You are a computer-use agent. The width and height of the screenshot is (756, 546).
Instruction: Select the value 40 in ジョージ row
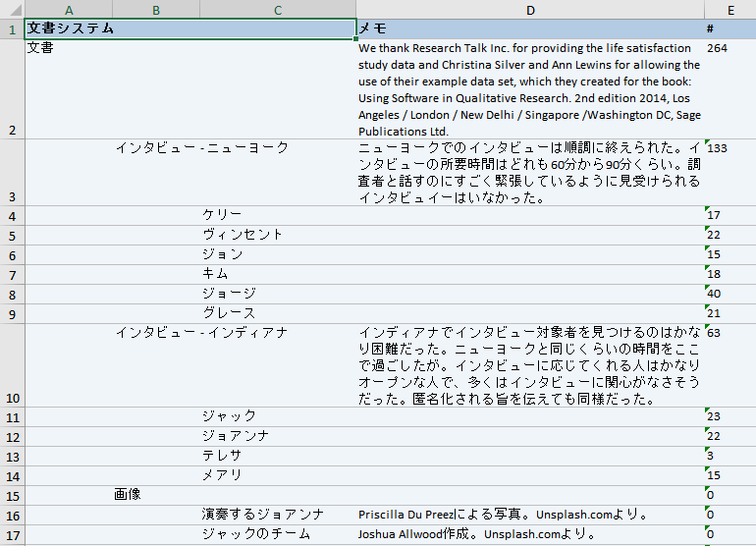(730, 295)
